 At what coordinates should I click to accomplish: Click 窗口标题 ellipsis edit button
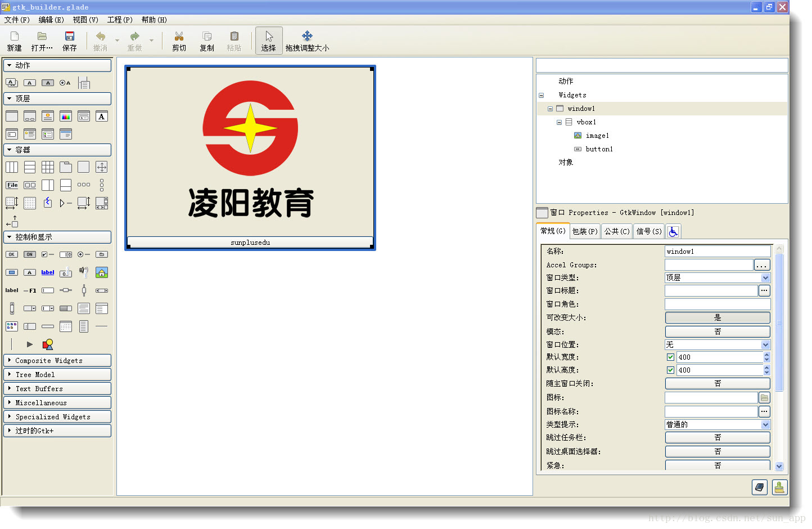764,290
